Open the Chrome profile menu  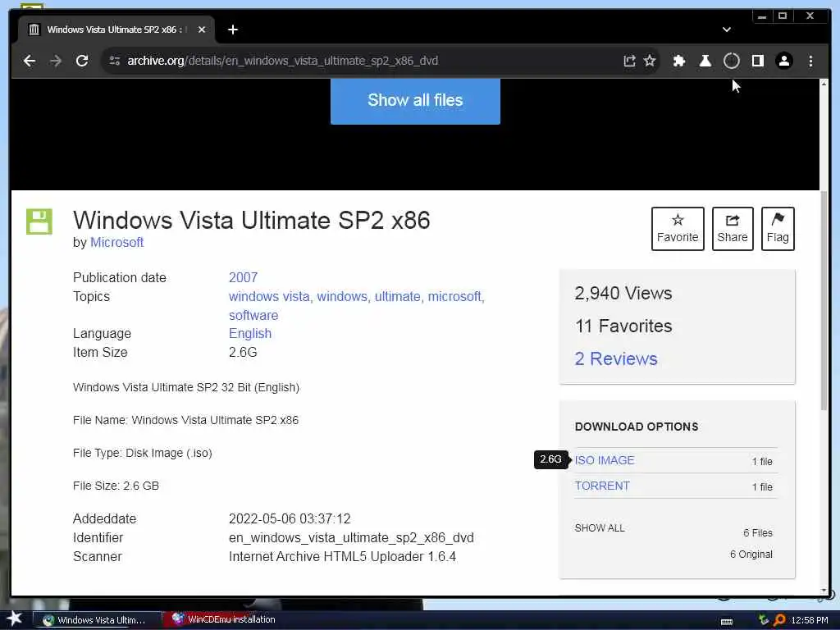click(x=783, y=61)
